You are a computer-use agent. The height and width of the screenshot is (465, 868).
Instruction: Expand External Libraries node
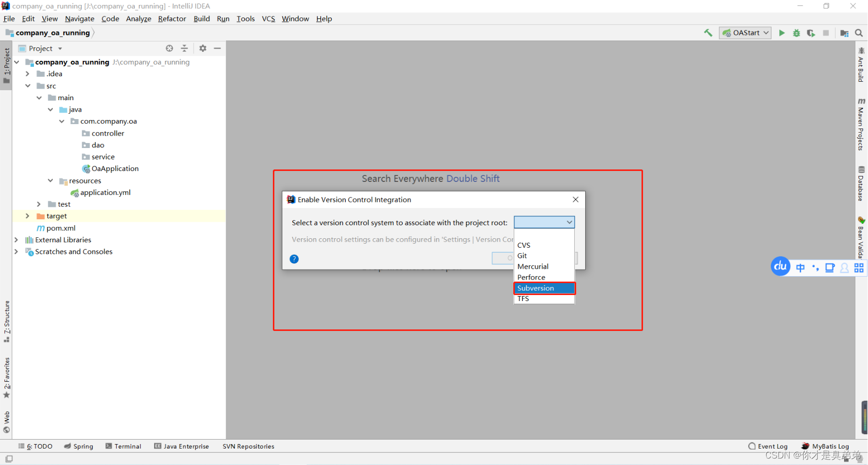[x=16, y=240]
